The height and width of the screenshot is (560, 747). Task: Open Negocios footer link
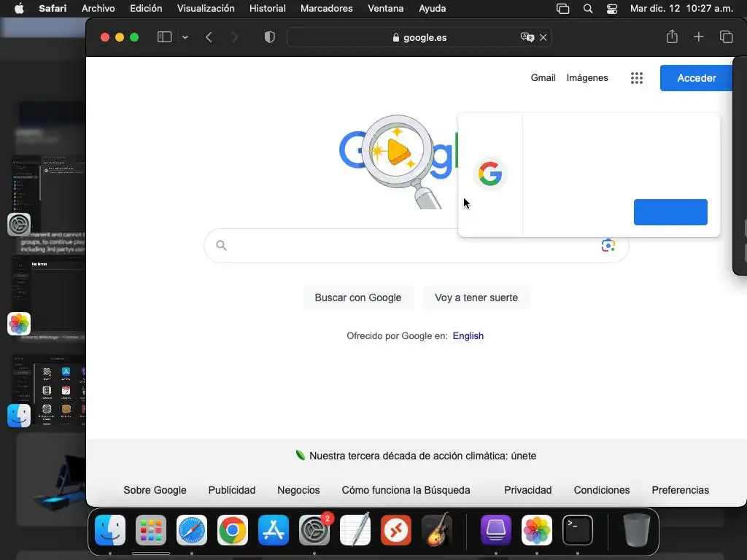coord(298,490)
